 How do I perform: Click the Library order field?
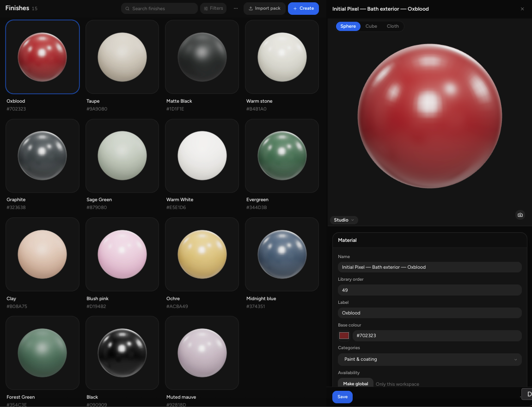click(429, 290)
